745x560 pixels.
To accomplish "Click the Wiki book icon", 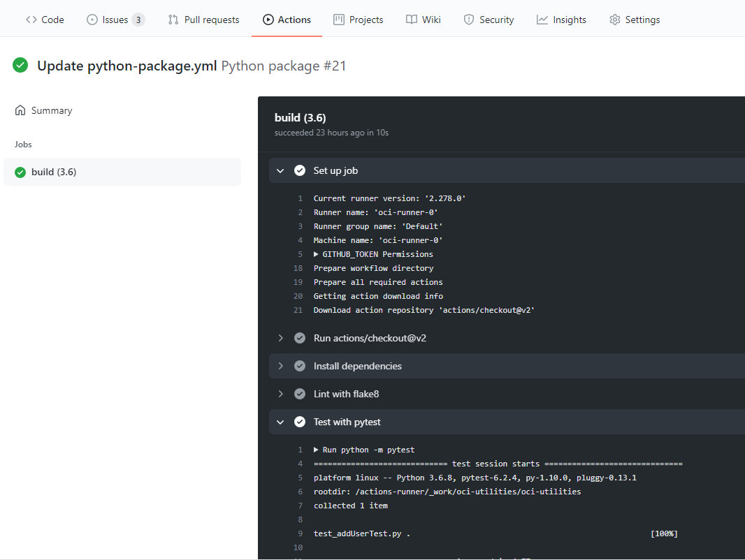I will [412, 20].
